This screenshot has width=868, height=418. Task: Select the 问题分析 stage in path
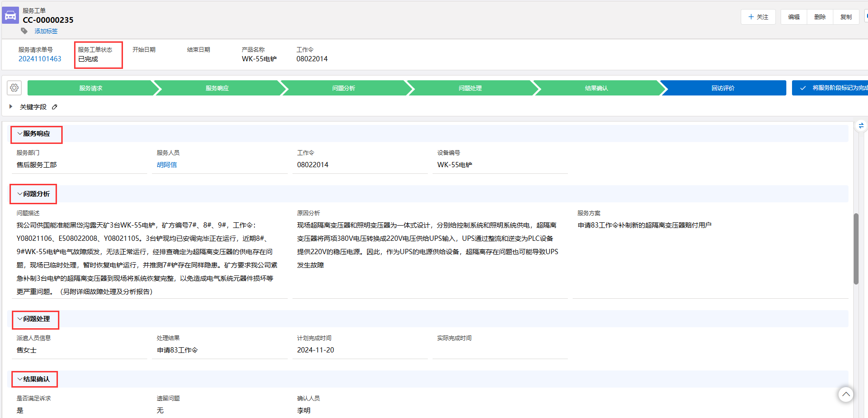point(343,88)
